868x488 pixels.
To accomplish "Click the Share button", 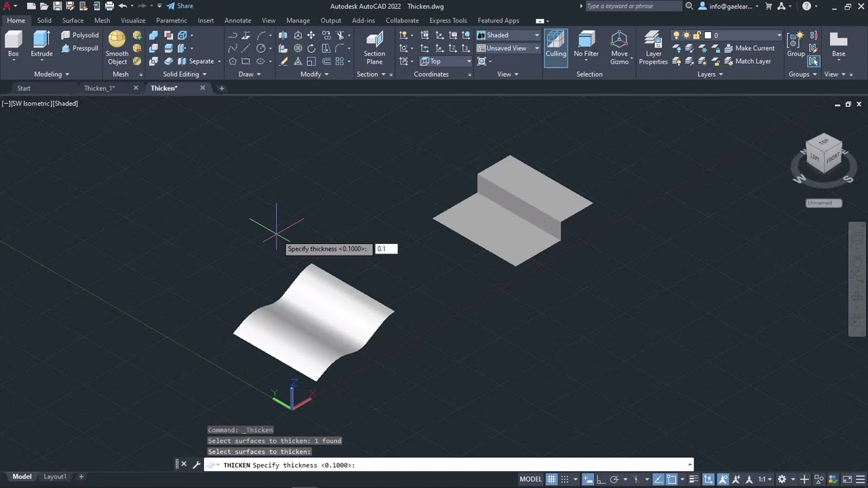I will (x=180, y=6).
